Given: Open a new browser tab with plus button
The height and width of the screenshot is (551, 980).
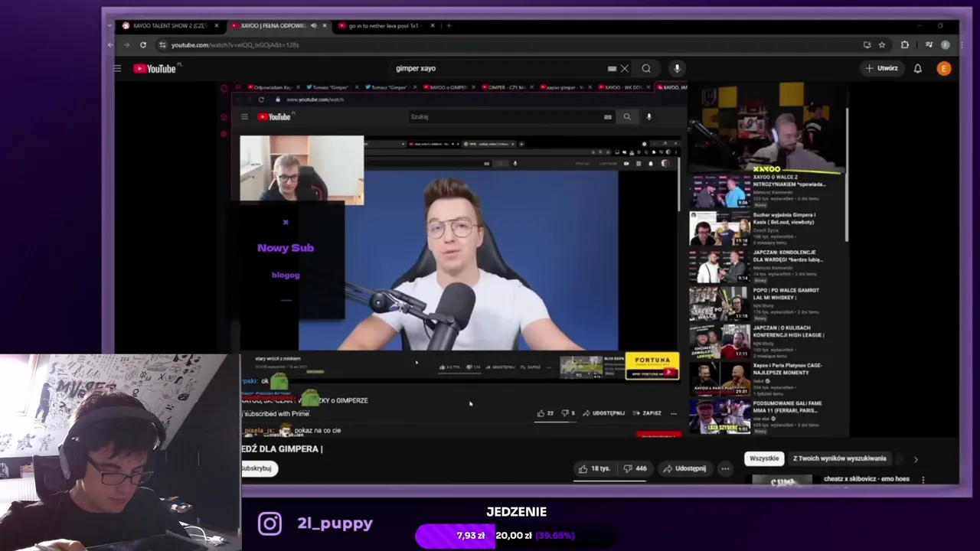Looking at the screenshot, I should [x=449, y=25].
